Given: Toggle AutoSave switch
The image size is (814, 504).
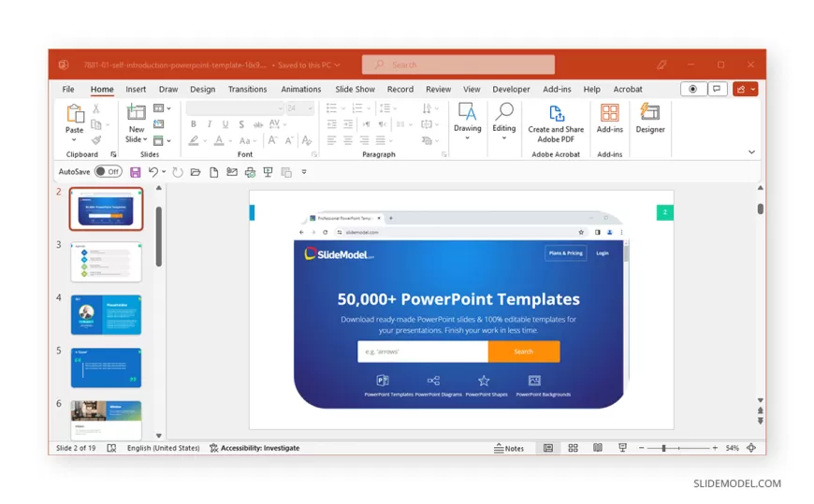Looking at the screenshot, I should [109, 172].
